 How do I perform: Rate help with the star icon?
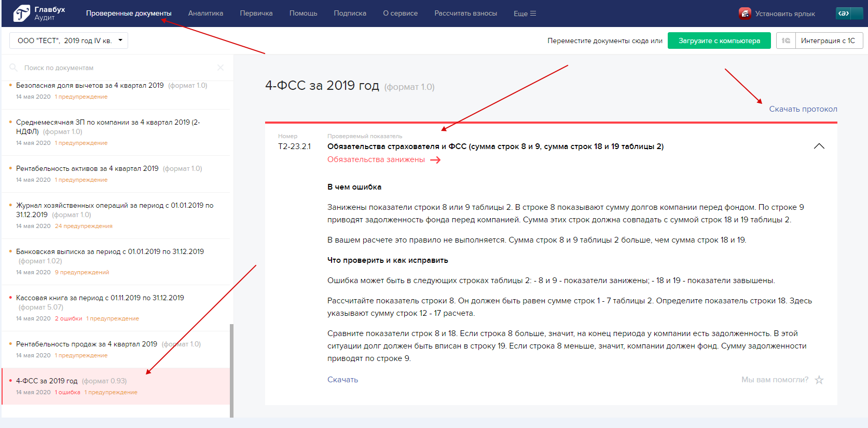click(819, 380)
